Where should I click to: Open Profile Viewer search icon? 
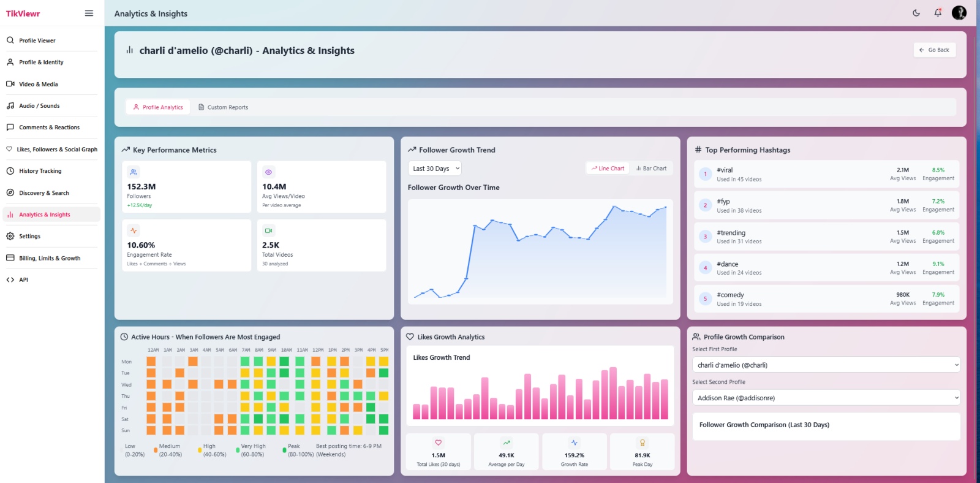click(x=10, y=40)
